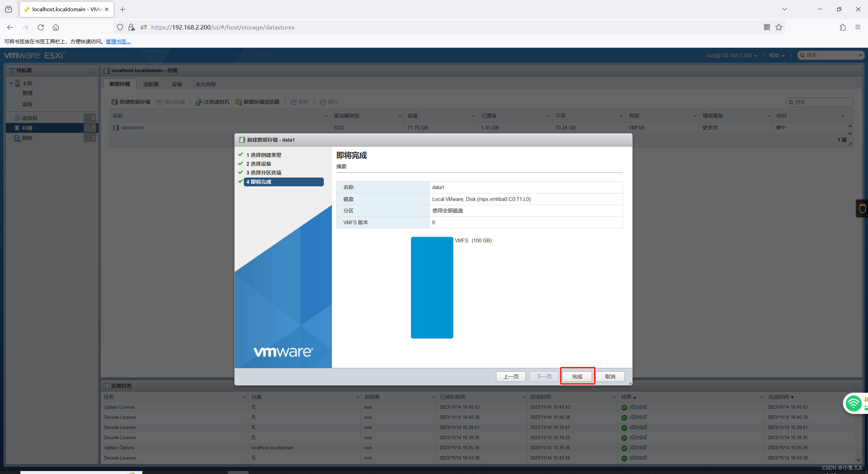The width and height of the screenshot is (868, 474).
Task: Switch to the 设备 tab
Action: [177, 84]
